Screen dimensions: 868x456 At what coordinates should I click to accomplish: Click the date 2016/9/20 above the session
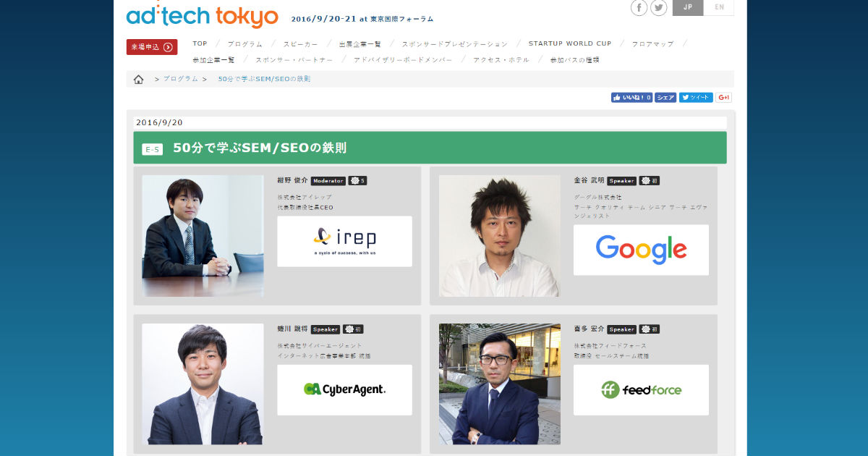coord(159,123)
